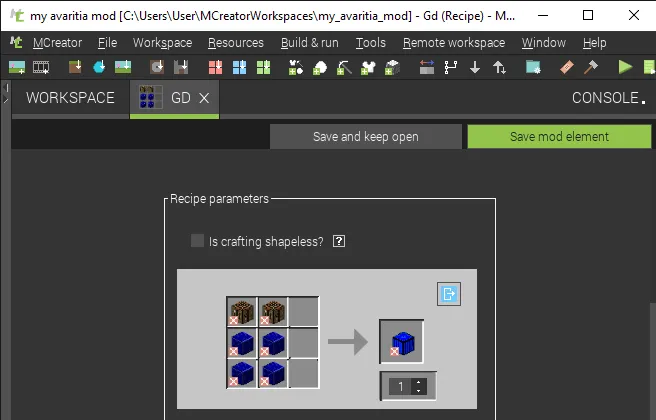Click the blue grid template toolbar icon
656x420 pixels.
pyautogui.click(x=239, y=67)
